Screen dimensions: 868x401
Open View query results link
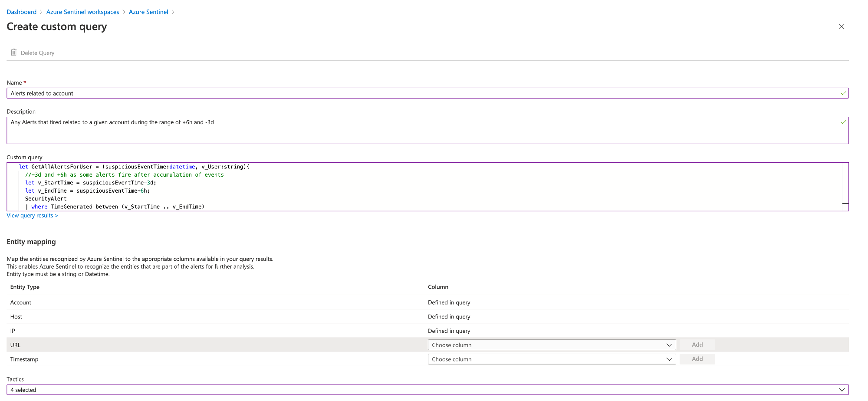32,216
